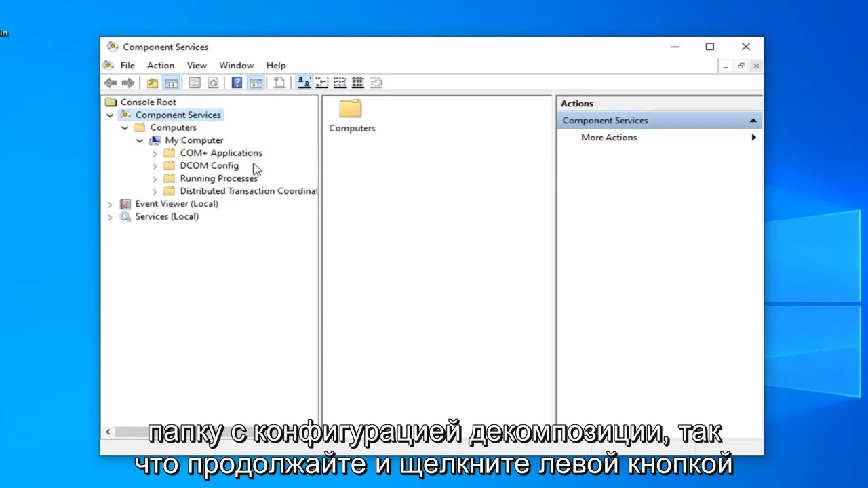Click the MMC icon beside File menu

click(108, 66)
